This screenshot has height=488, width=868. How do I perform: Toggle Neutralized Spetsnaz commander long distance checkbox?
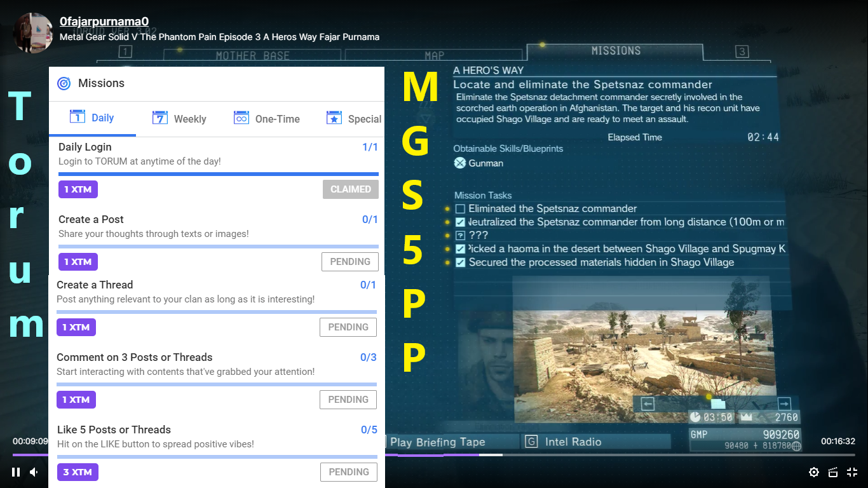(461, 222)
